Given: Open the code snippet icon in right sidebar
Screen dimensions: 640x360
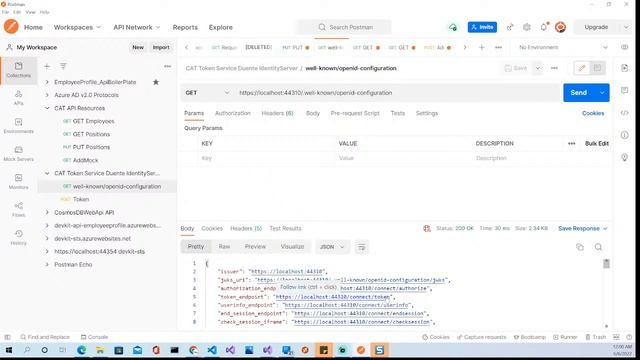Looking at the screenshot, I should pos(624,113).
